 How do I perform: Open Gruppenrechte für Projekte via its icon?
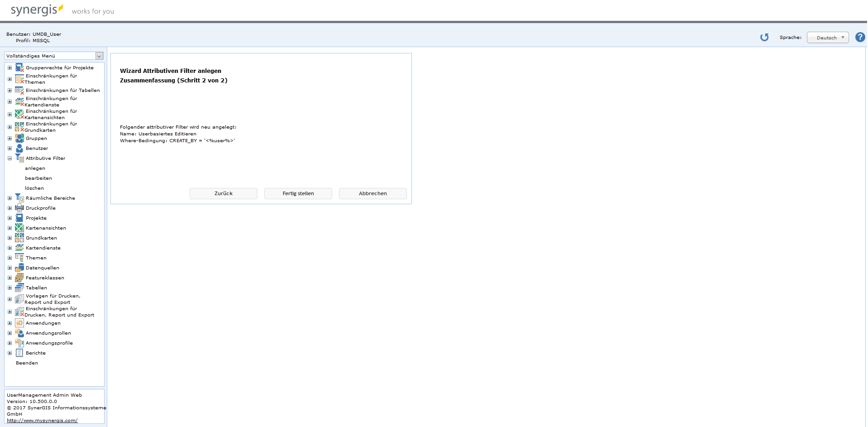coord(19,67)
